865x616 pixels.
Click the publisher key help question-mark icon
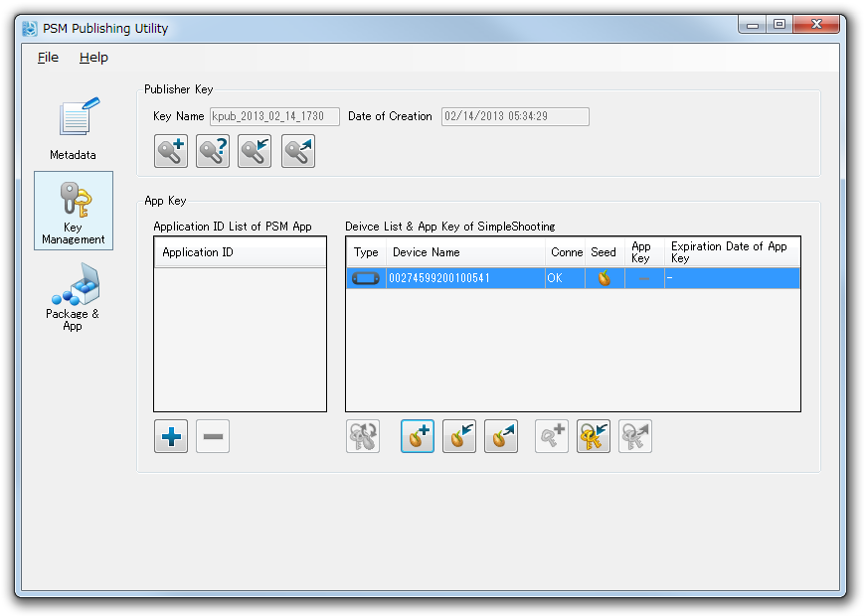pyautogui.click(x=213, y=151)
